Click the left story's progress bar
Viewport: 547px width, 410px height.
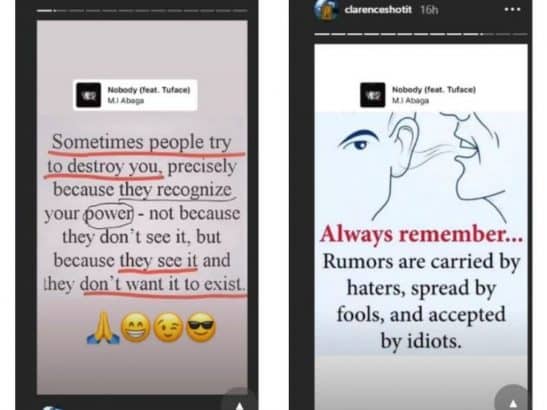[142, 11]
